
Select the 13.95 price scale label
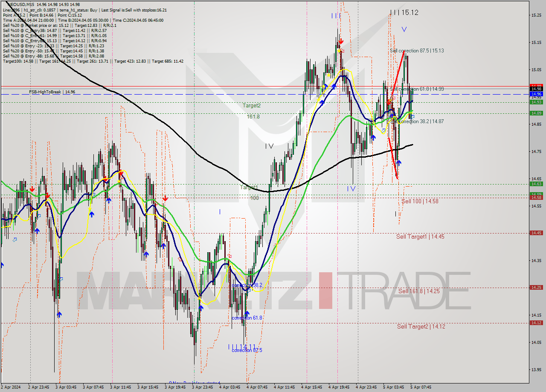pos(536,369)
